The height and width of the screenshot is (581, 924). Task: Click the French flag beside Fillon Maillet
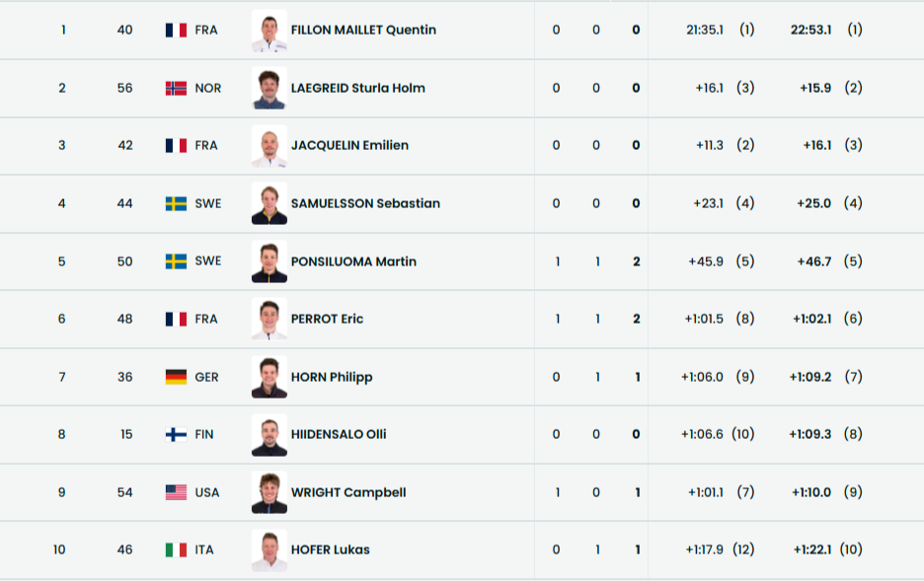tap(176, 31)
